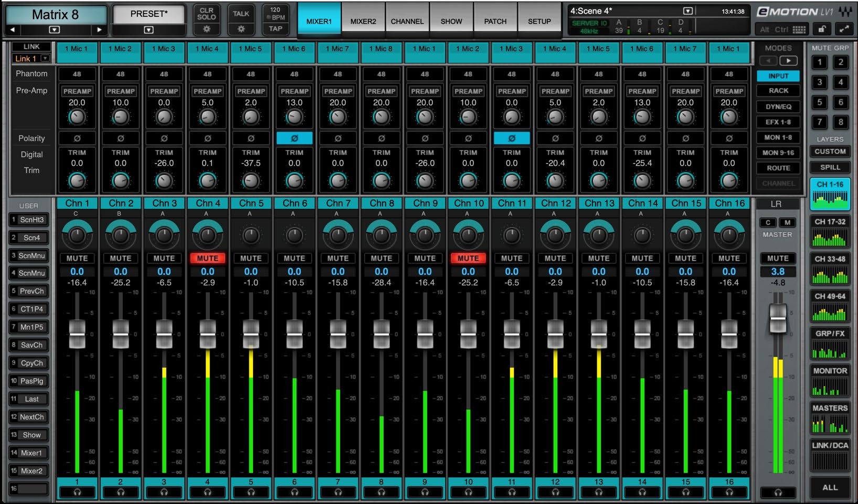Mute the LR master

(778, 258)
